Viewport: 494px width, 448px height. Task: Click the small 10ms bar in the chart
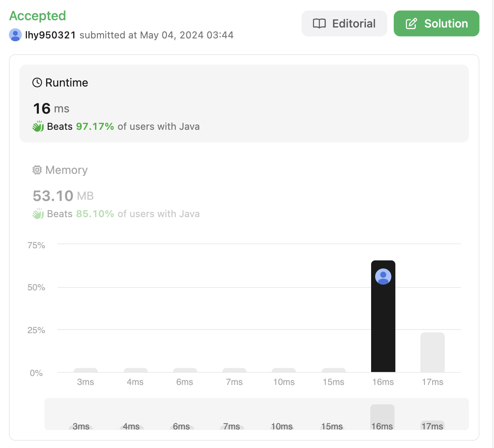tap(284, 370)
